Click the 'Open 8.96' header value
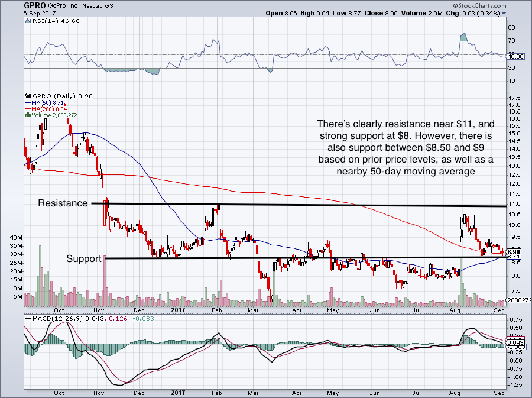 point(281,13)
